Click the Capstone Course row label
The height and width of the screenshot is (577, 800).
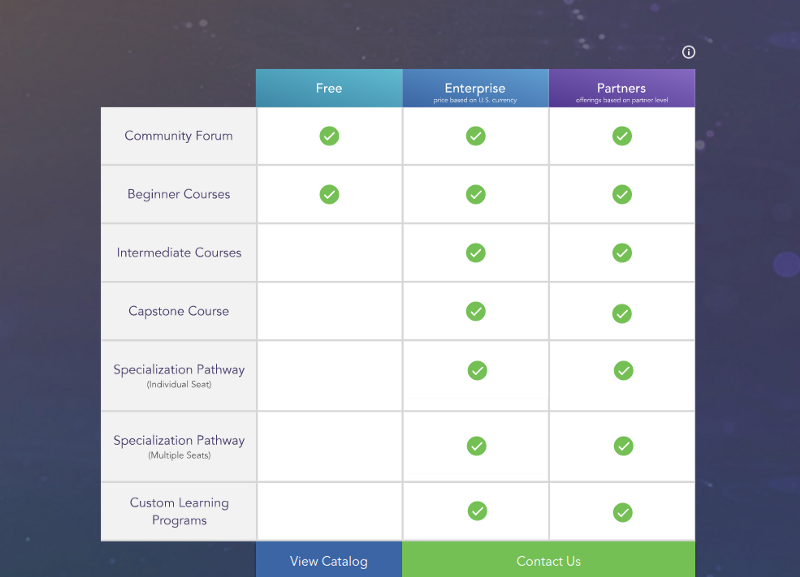click(x=179, y=311)
